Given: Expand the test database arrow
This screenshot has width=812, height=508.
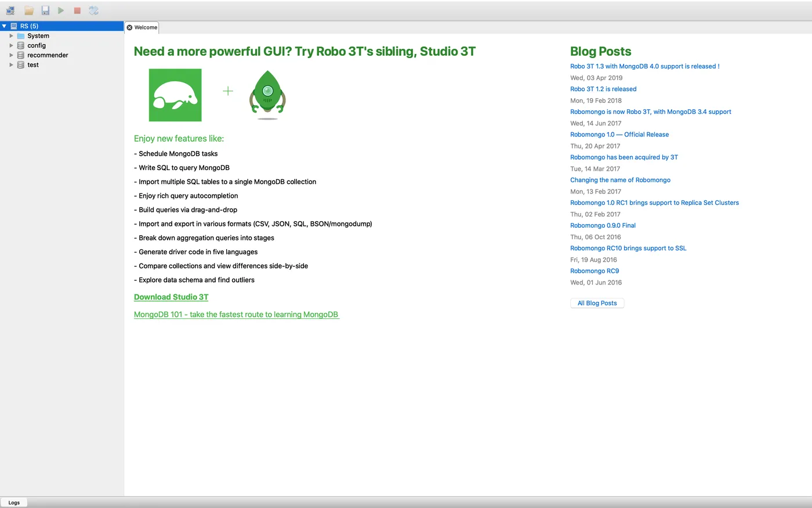Looking at the screenshot, I should coord(11,65).
